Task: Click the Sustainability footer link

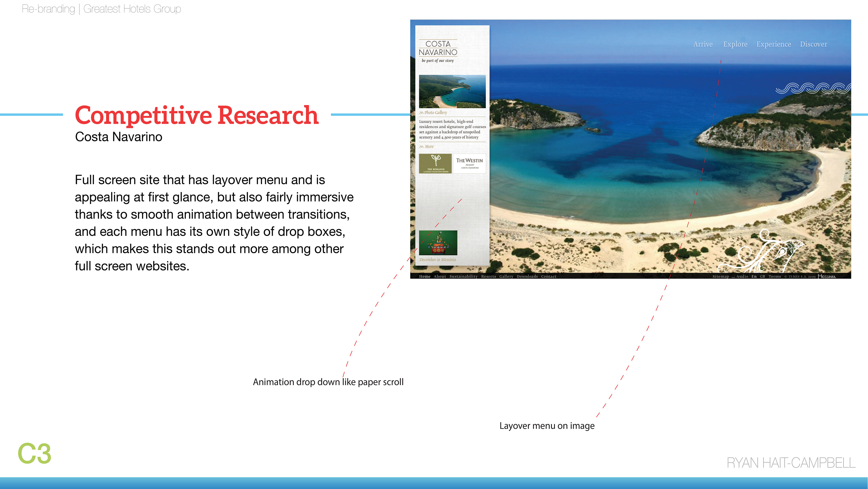Action: [463, 277]
